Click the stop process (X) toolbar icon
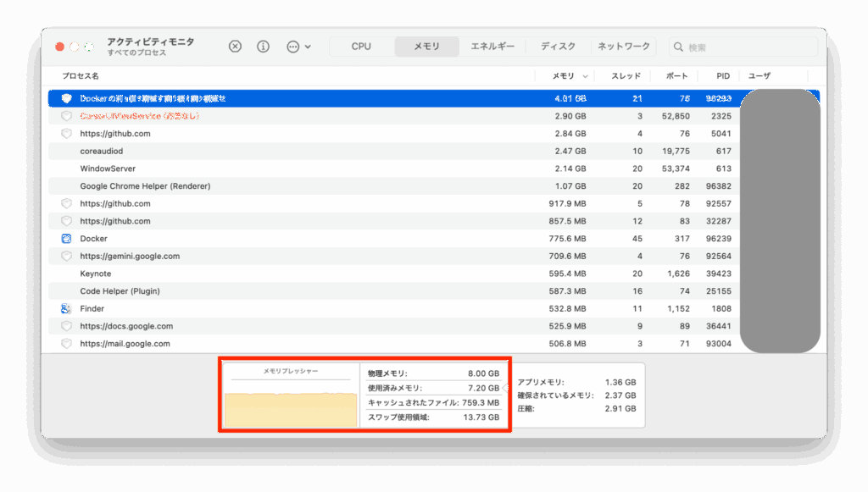868x492 pixels. point(236,47)
